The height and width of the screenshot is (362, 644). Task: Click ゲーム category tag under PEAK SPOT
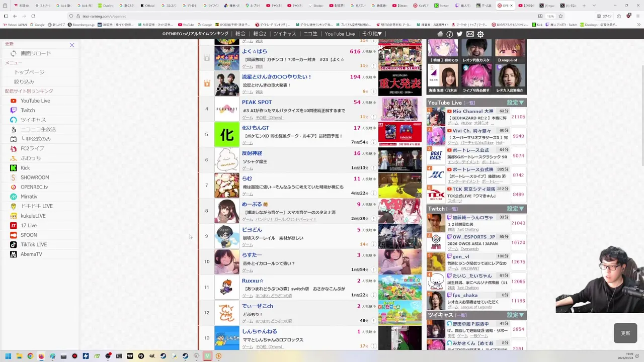(x=248, y=118)
